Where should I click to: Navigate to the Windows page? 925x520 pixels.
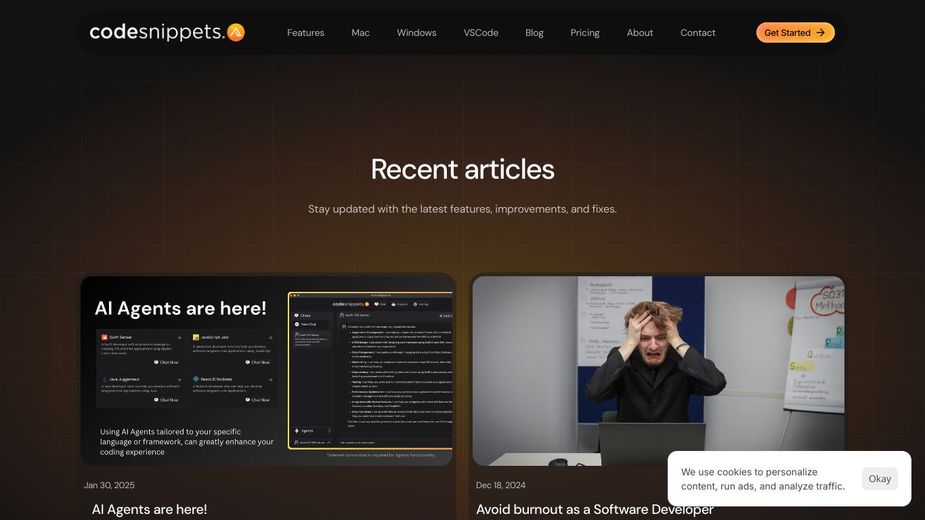[x=416, y=33]
